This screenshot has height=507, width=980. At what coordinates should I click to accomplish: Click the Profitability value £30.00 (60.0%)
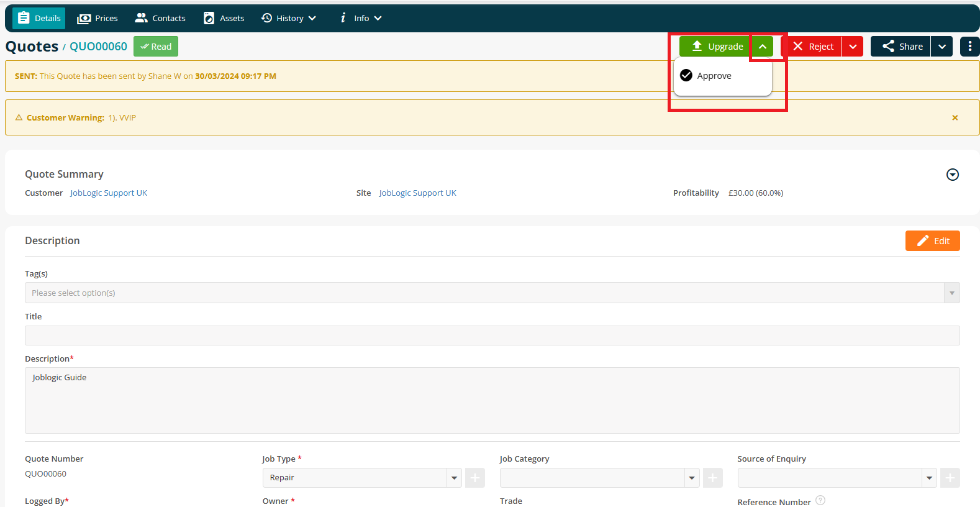click(x=756, y=193)
